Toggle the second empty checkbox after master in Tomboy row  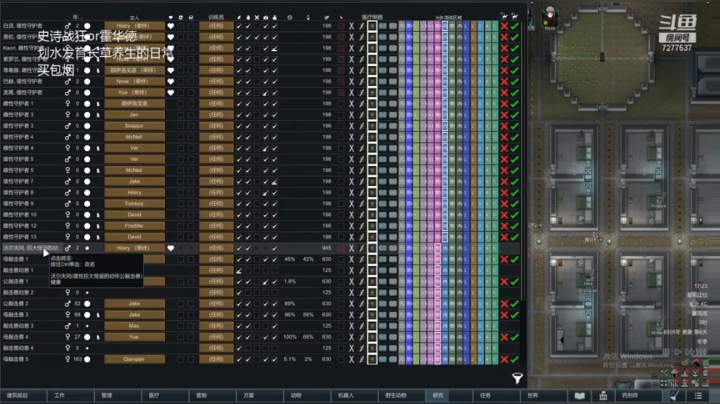click(191, 203)
